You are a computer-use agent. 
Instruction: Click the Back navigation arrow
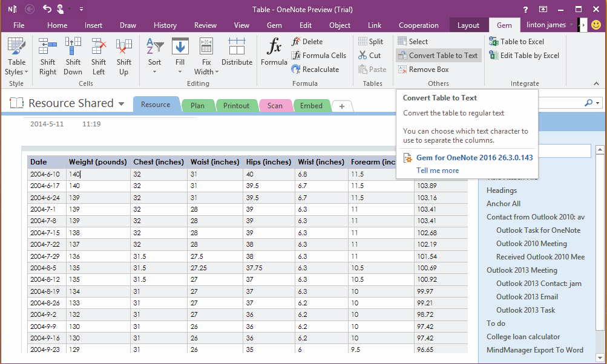tap(30, 9)
